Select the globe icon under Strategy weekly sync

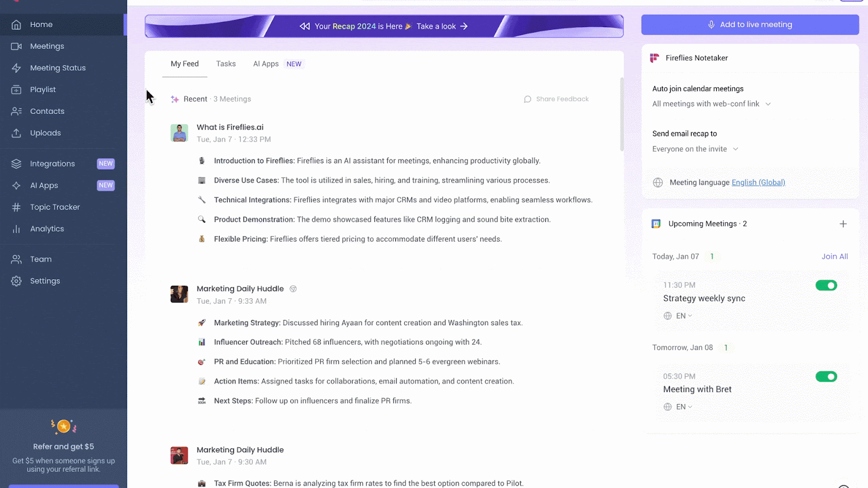(x=668, y=316)
